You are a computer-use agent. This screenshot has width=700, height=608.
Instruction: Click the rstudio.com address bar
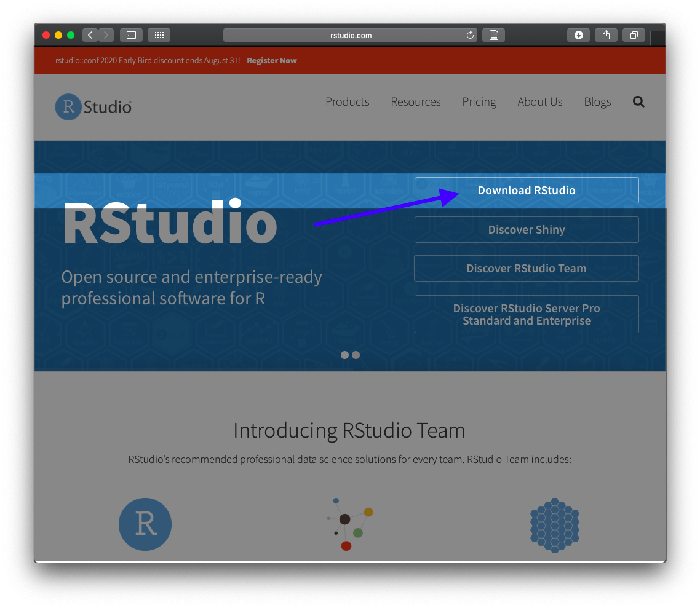click(351, 35)
